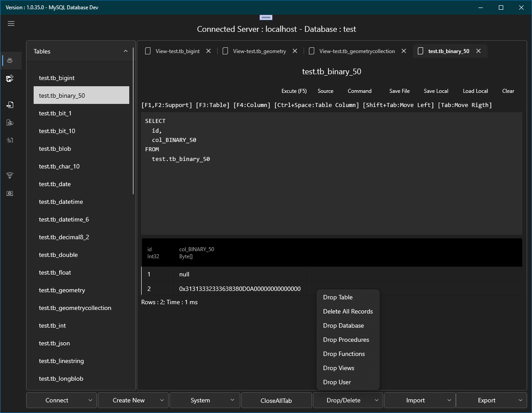Close the test.tb_binary_50 tab
Viewport: 532px width, 413px height.
click(x=478, y=51)
